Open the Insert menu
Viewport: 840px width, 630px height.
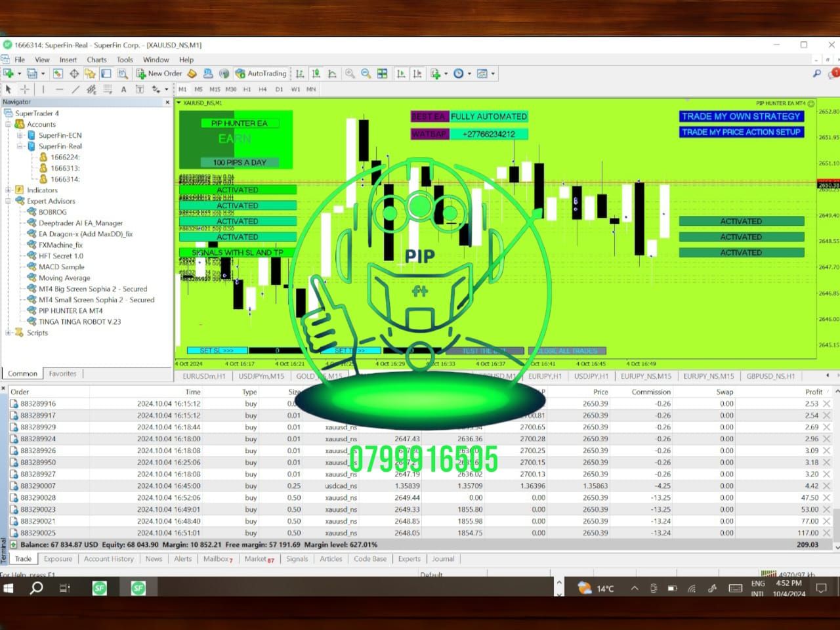coord(68,60)
